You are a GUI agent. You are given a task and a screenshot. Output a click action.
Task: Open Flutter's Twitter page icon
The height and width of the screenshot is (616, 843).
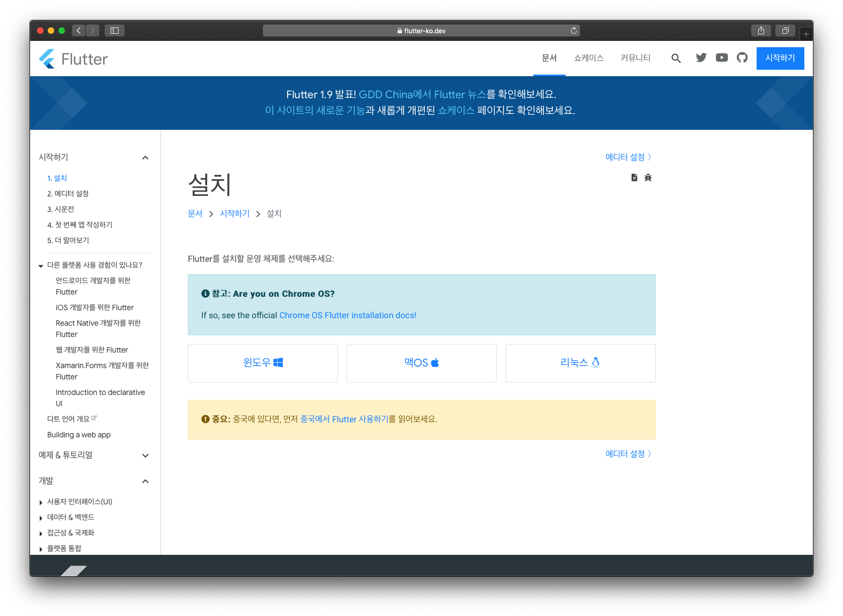pyautogui.click(x=701, y=57)
